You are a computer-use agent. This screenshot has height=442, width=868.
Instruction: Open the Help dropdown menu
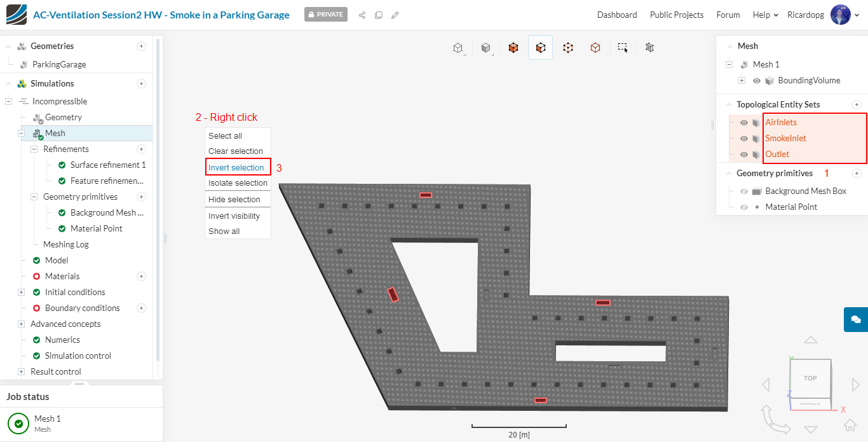point(765,15)
